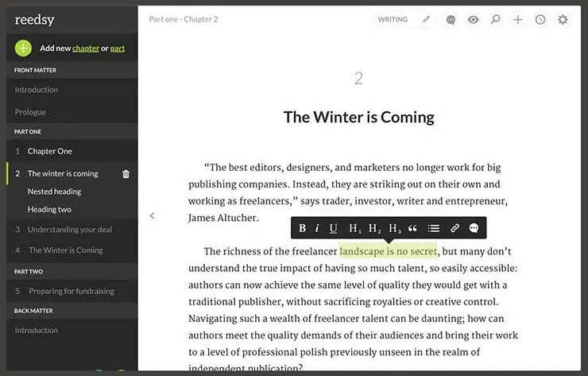The width and height of the screenshot is (588, 376).
Task: Toggle the WRITING mode pencil switch
Action: (x=426, y=20)
